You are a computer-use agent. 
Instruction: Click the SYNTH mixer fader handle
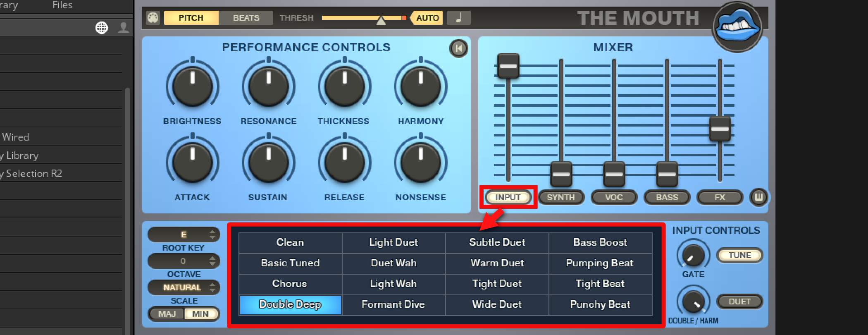click(x=561, y=174)
